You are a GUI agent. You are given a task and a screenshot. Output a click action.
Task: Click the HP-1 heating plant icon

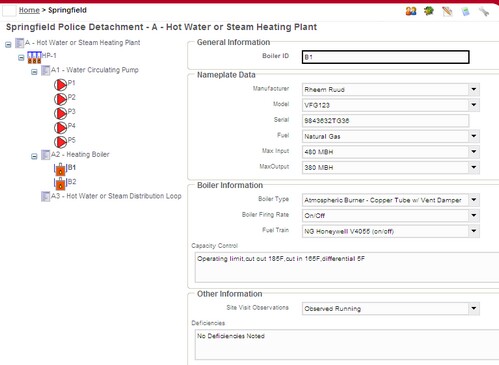pyautogui.click(x=34, y=57)
